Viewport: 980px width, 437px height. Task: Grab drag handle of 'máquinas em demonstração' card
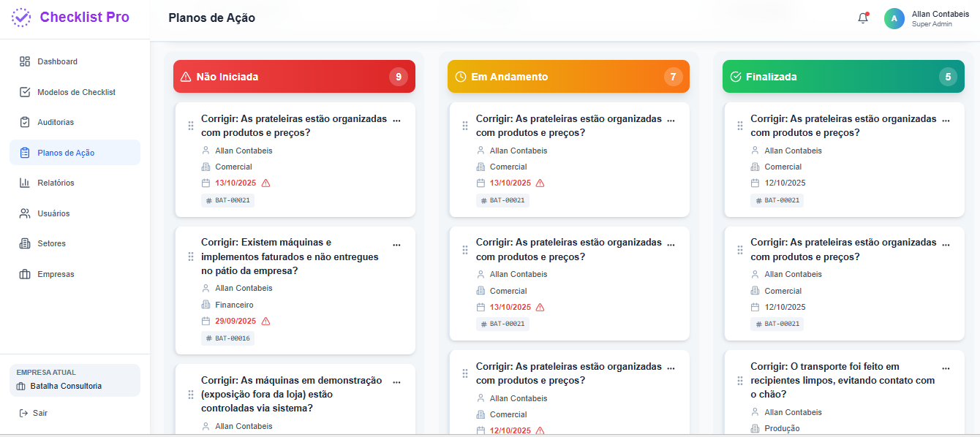coord(191,395)
